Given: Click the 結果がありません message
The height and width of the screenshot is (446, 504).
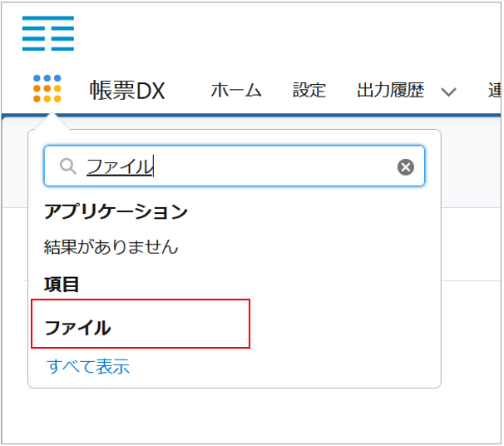Looking at the screenshot, I should point(111,247).
